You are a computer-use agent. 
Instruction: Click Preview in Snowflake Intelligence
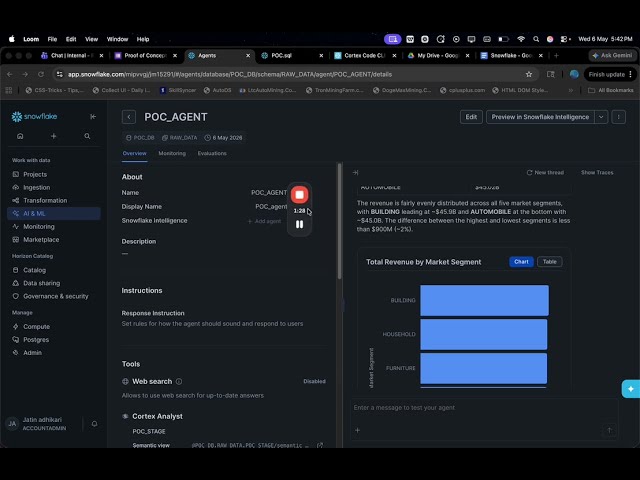coord(540,117)
